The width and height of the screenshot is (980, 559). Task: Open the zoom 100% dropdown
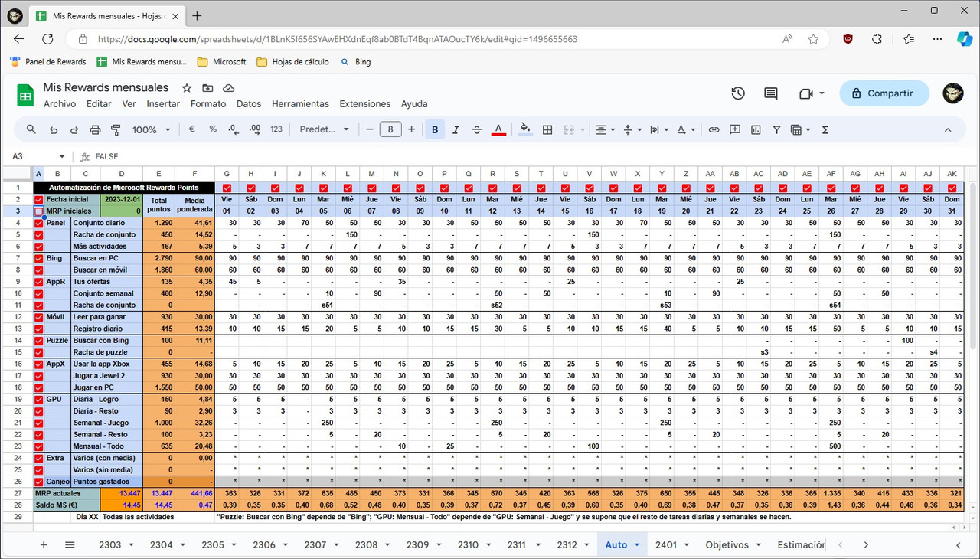click(x=152, y=129)
